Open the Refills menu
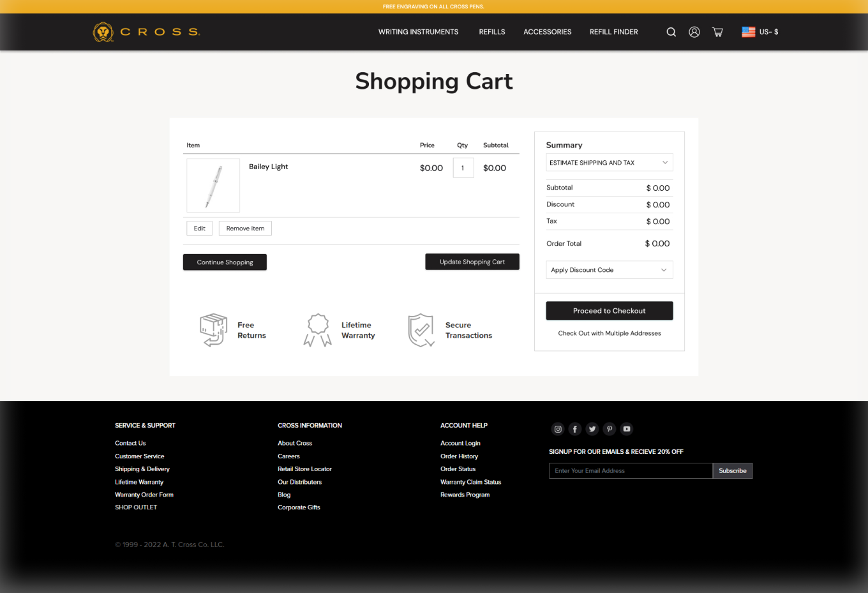Image resolution: width=868 pixels, height=593 pixels. point(492,32)
